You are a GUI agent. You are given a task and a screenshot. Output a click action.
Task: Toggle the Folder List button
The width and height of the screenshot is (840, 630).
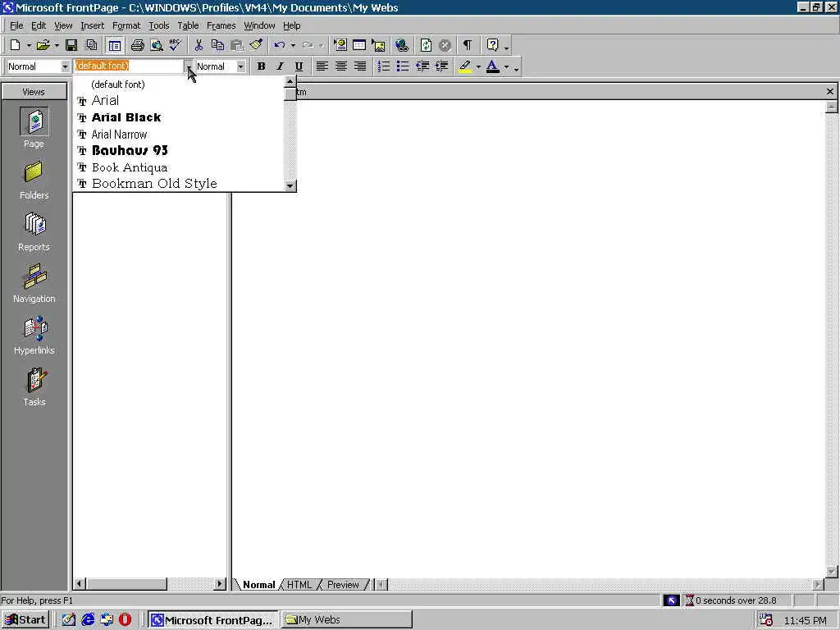coord(114,46)
